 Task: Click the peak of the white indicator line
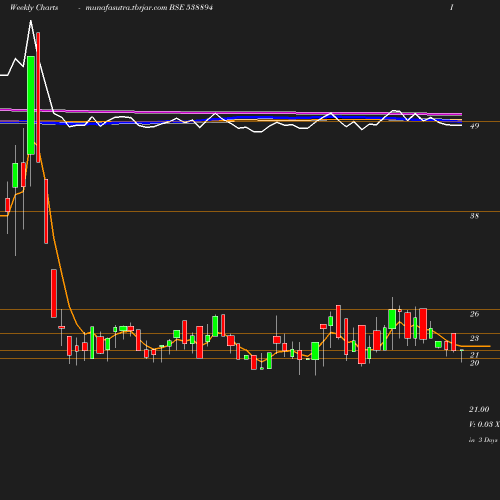point(31,21)
